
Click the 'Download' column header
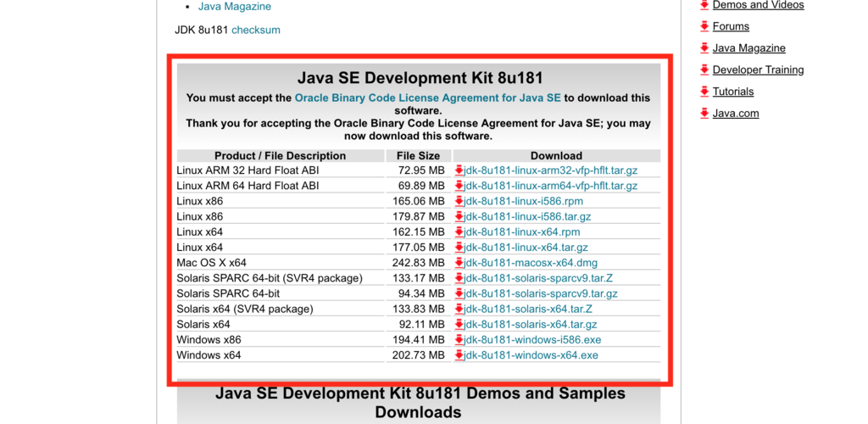[x=556, y=155]
